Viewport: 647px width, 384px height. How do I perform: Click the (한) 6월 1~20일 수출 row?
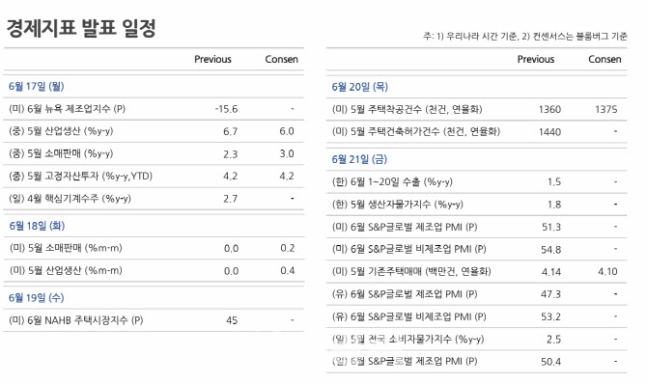point(477,182)
